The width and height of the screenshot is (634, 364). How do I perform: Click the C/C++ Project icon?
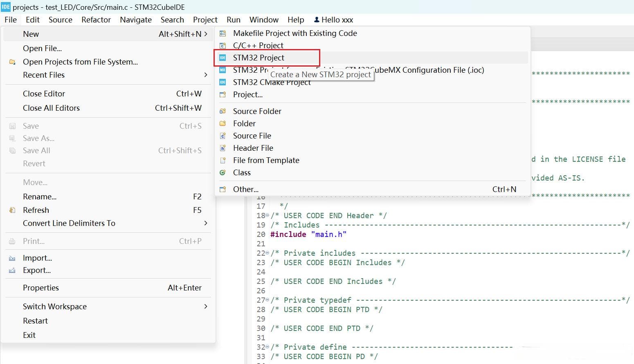pos(223,45)
